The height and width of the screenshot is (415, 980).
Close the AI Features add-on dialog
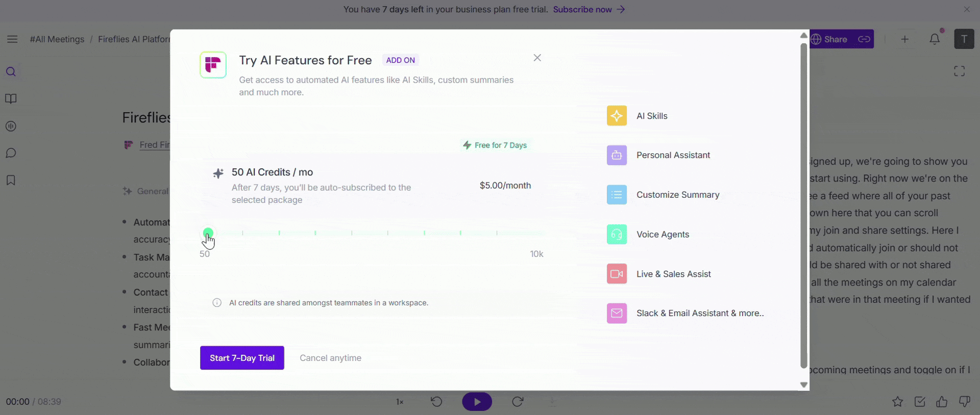[537, 58]
